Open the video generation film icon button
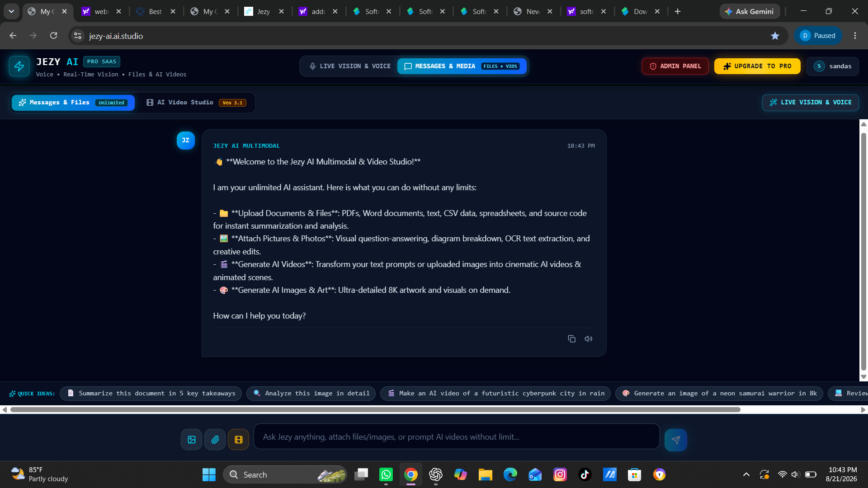This screenshot has height=488, width=868. (x=239, y=440)
